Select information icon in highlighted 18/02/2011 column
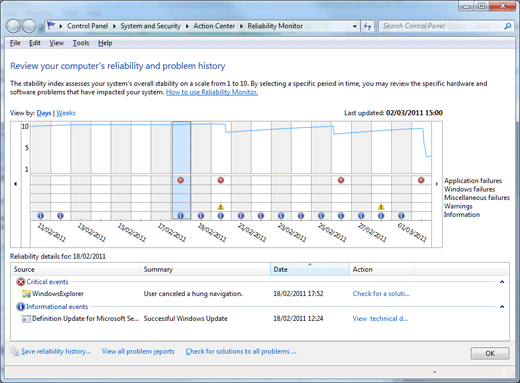The height and width of the screenshot is (383, 520). [x=180, y=216]
